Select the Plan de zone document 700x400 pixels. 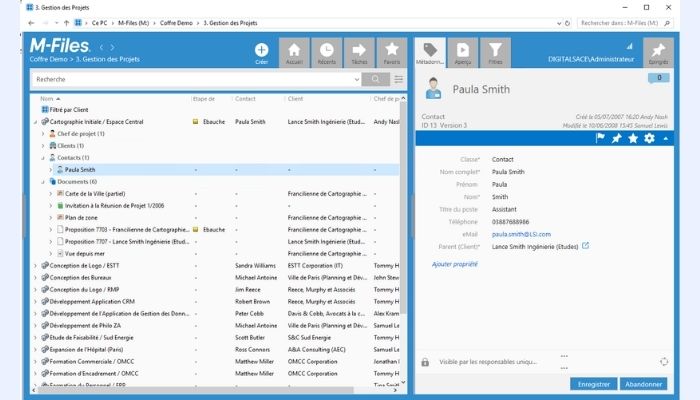pos(81,218)
